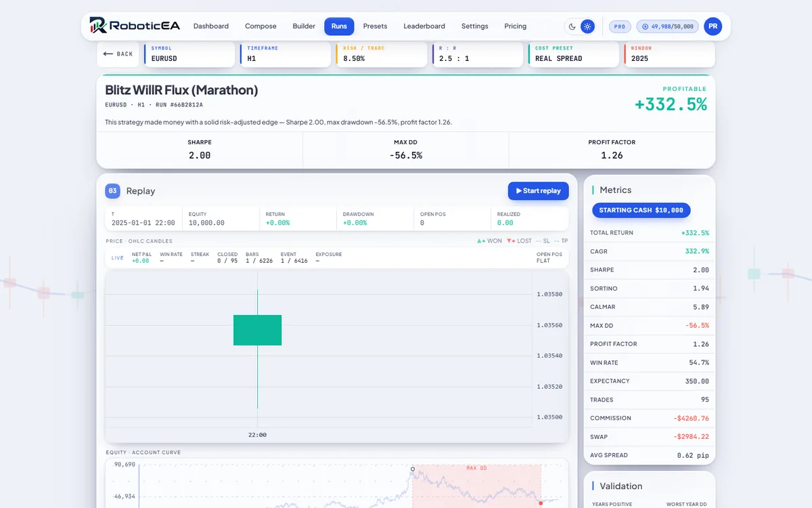Screen dimensions: 812x508
Task: Click the RoboticEA logo
Action: tap(135, 26)
